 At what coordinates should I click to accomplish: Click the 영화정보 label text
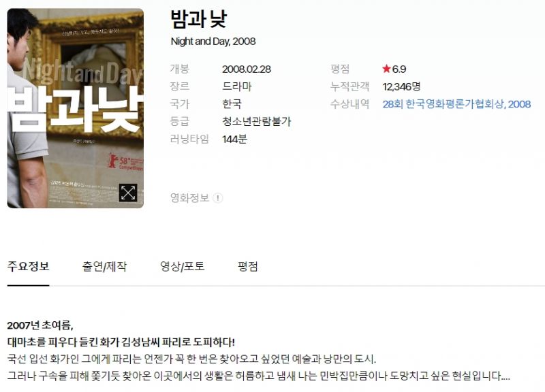pos(189,198)
